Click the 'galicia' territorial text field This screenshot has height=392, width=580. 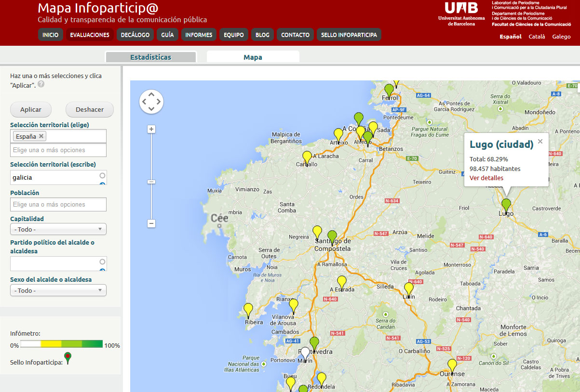(x=58, y=177)
